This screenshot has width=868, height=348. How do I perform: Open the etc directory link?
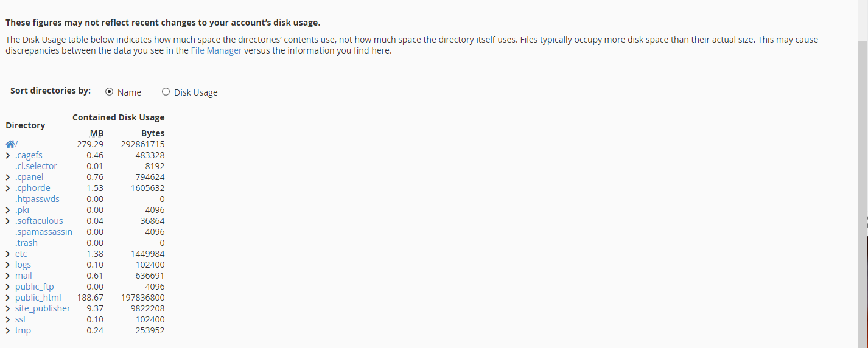click(x=21, y=254)
